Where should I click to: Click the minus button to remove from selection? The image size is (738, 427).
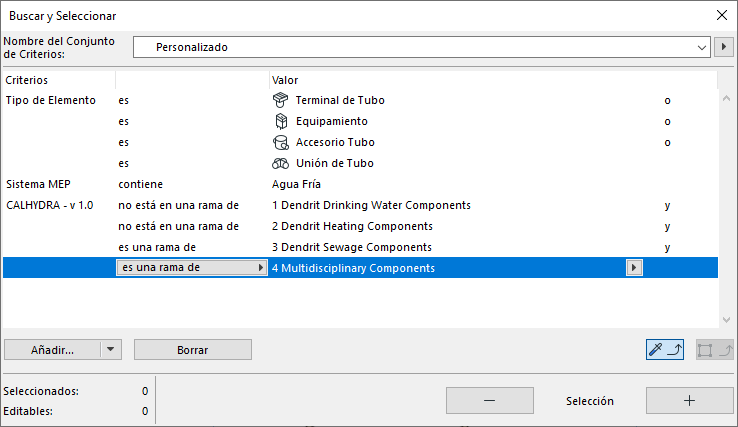pos(489,400)
